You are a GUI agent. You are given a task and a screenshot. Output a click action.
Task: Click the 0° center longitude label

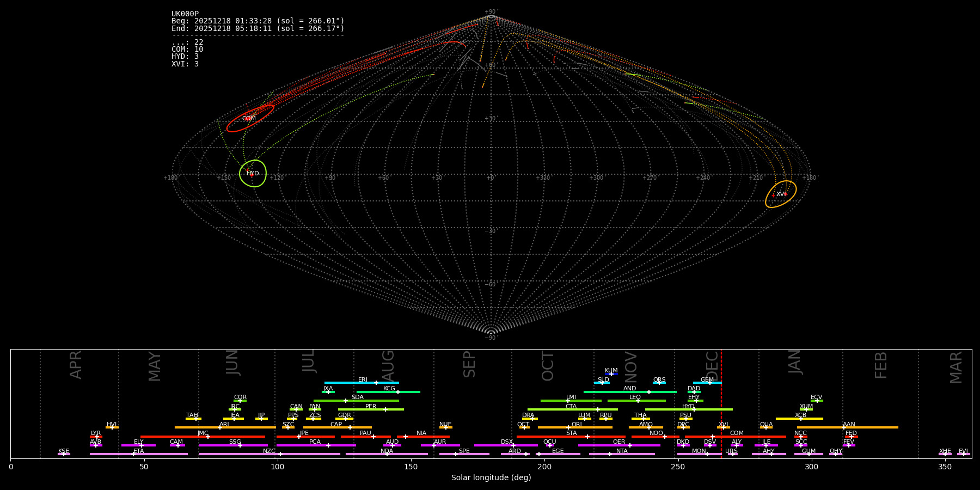coord(490,178)
